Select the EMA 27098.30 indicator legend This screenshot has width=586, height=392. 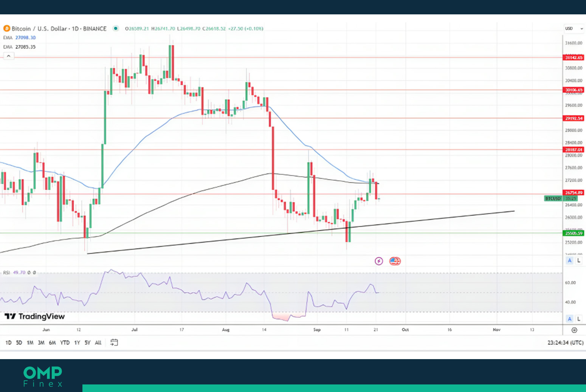point(19,38)
